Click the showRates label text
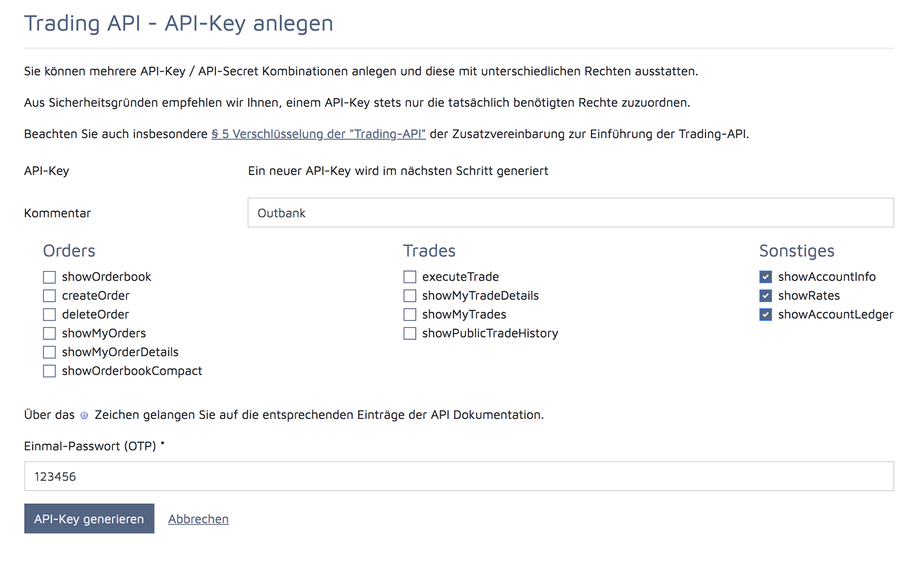Viewport: 924px width, 575px height. (x=809, y=296)
